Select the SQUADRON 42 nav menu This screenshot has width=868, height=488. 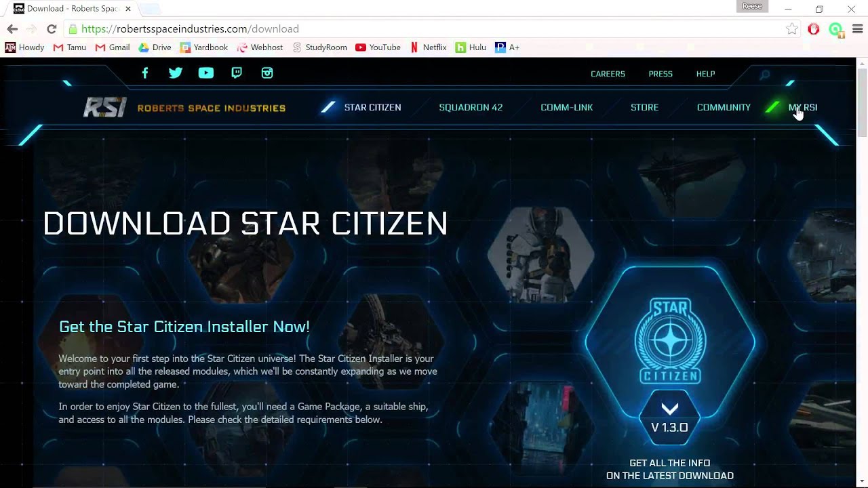click(471, 107)
